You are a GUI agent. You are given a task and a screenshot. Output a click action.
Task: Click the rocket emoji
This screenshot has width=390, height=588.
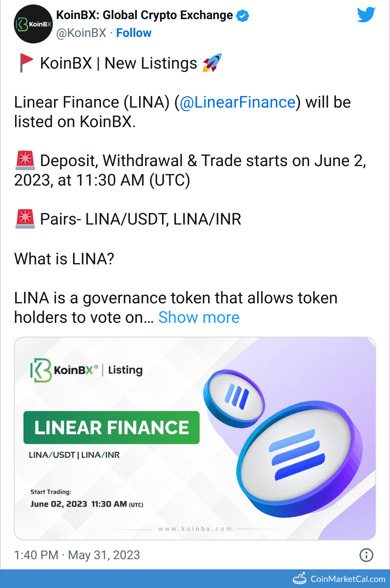pos(212,63)
